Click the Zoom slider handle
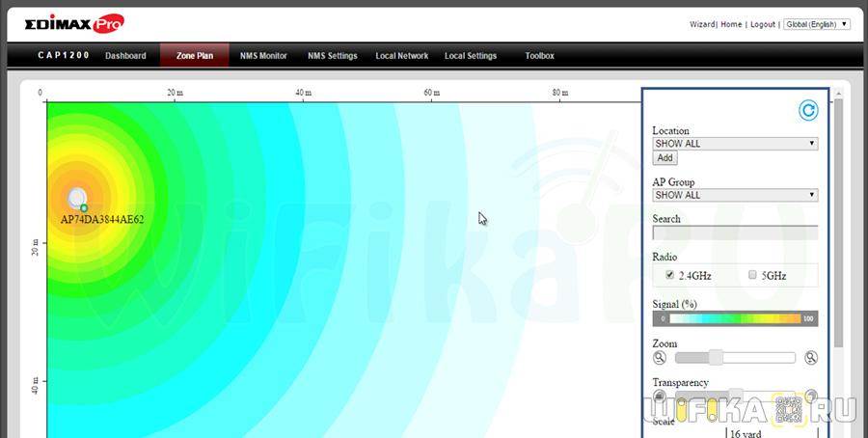 716,358
